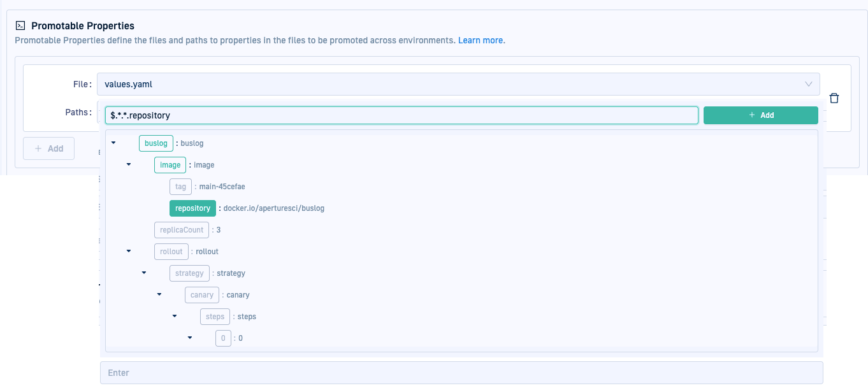Collapse the buslog tree node
The width and height of the screenshot is (868, 388).
click(113, 143)
